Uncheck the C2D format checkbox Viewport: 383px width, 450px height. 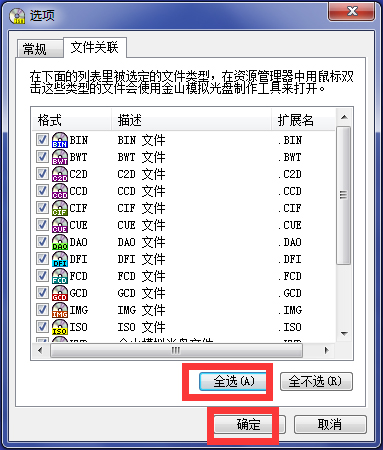pyautogui.click(x=42, y=173)
